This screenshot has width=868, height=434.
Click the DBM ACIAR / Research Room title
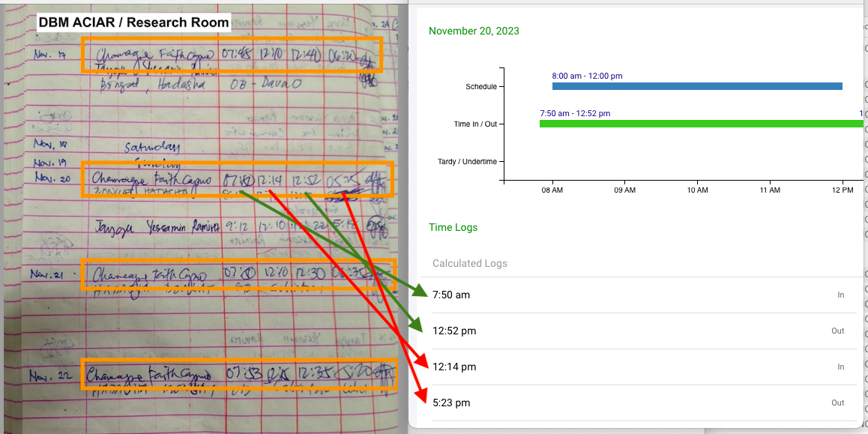(x=134, y=22)
